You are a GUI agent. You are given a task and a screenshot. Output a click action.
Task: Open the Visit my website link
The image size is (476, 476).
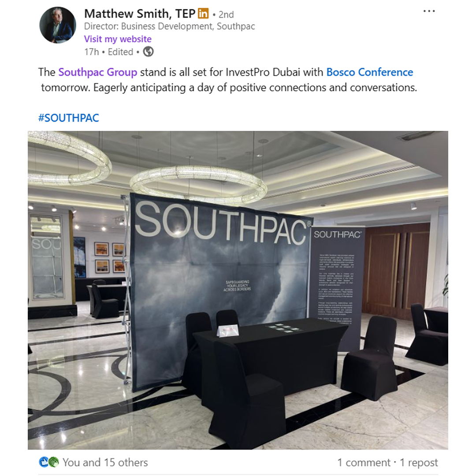118,39
